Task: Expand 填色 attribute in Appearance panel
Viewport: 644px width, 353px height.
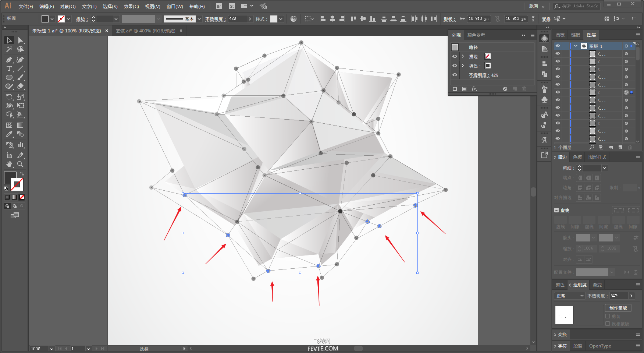Action: (463, 66)
